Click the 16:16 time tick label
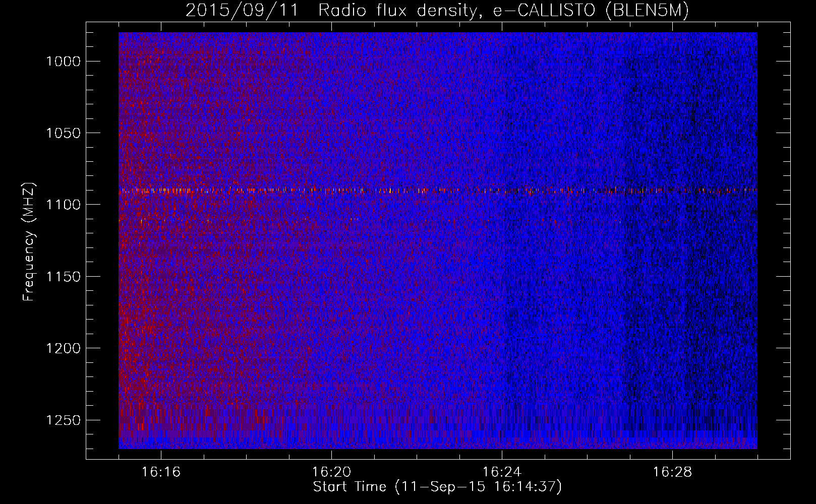Viewport: 816px width, 504px height. 161,472
